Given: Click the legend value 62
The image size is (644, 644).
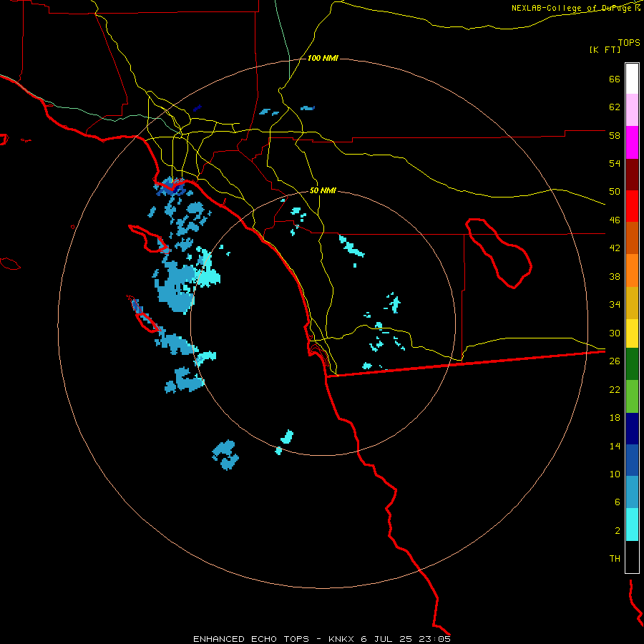Looking at the screenshot, I should (x=615, y=107).
